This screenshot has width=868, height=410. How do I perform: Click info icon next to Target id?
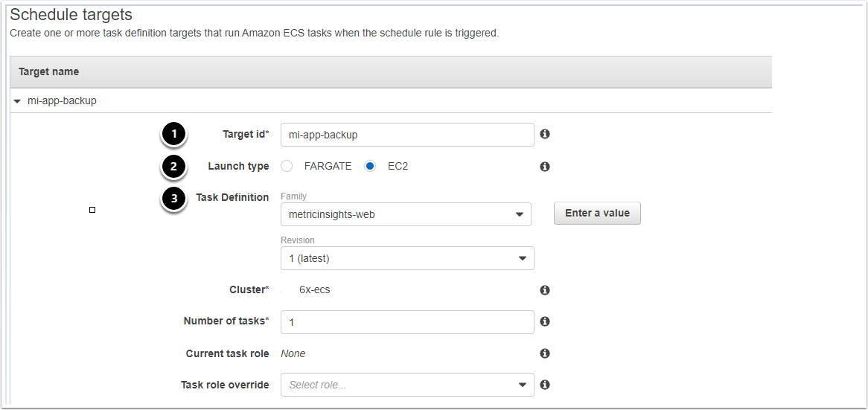(545, 134)
